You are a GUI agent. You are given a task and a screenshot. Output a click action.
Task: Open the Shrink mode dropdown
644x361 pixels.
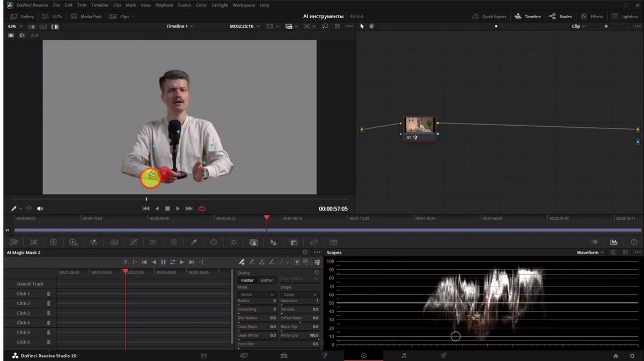(256, 294)
